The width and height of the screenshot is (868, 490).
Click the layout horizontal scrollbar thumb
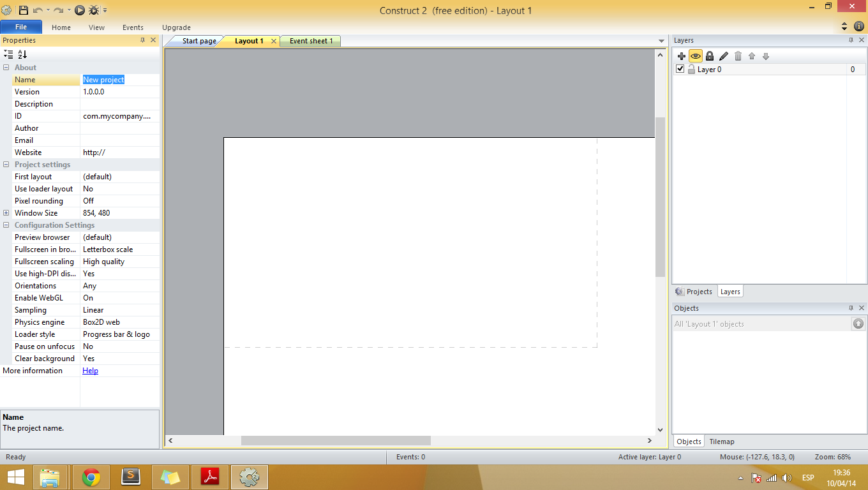336,440
